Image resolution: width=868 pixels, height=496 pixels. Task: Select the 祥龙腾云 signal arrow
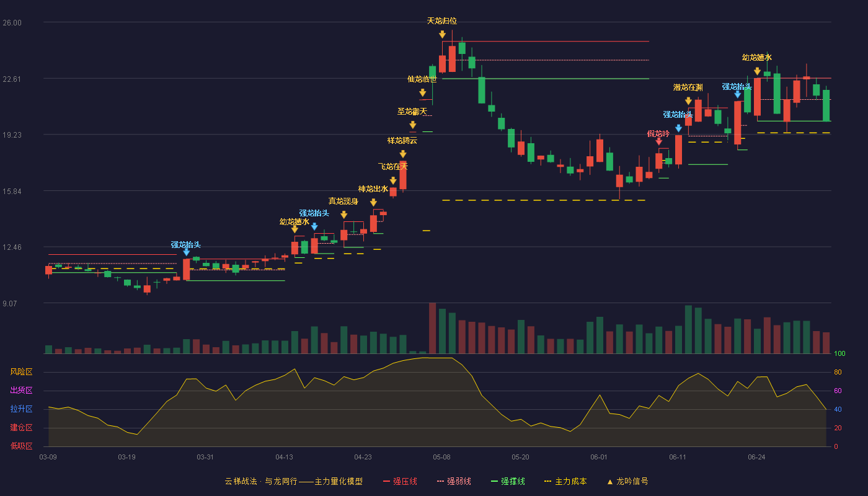coord(402,154)
